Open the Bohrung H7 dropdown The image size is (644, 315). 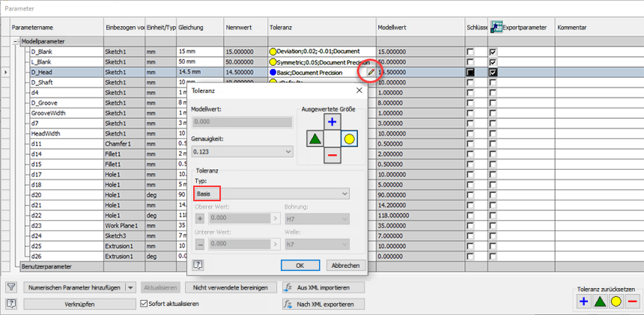point(317,219)
